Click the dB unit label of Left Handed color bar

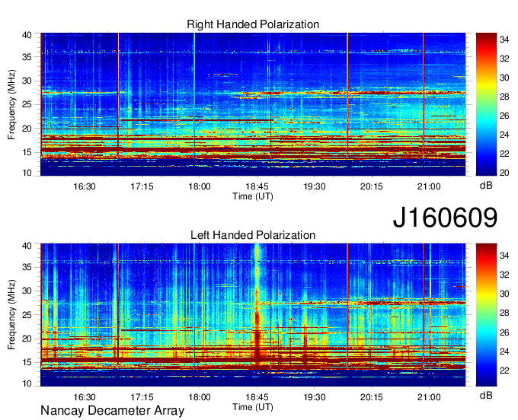486,395
